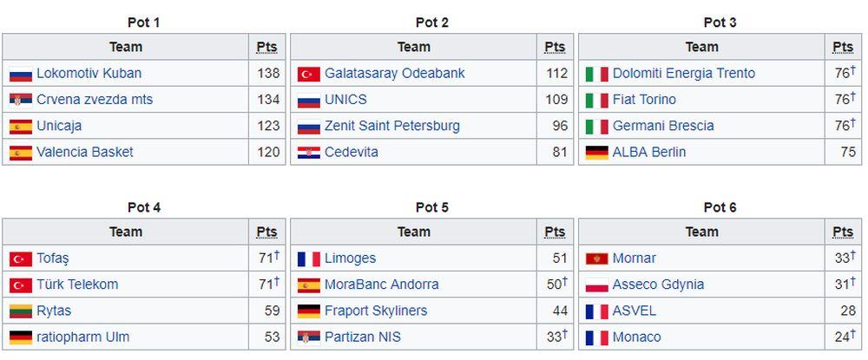Open the Monaco team link
Screen dimensions: 868x360
(x=636, y=337)
